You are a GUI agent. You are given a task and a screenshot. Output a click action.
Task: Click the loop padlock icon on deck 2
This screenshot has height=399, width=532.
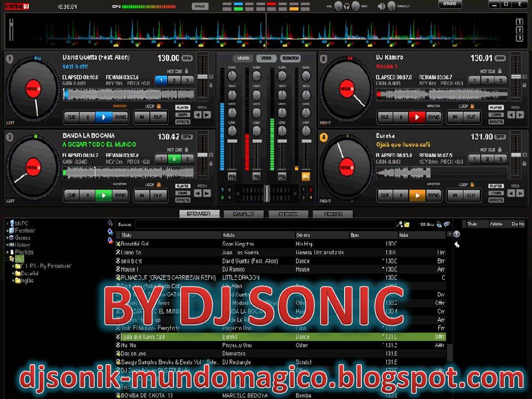click(x=472, y=106)
